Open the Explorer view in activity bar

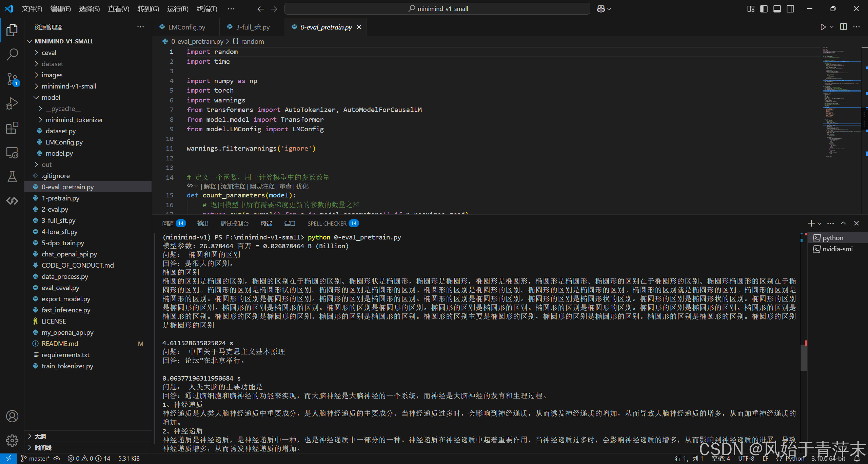(x=12, y=30)
